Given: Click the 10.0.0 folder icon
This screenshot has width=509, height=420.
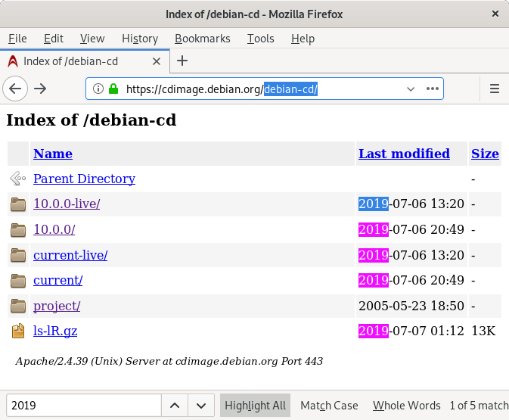Looking at the screenshot, I should click(18, 229).
